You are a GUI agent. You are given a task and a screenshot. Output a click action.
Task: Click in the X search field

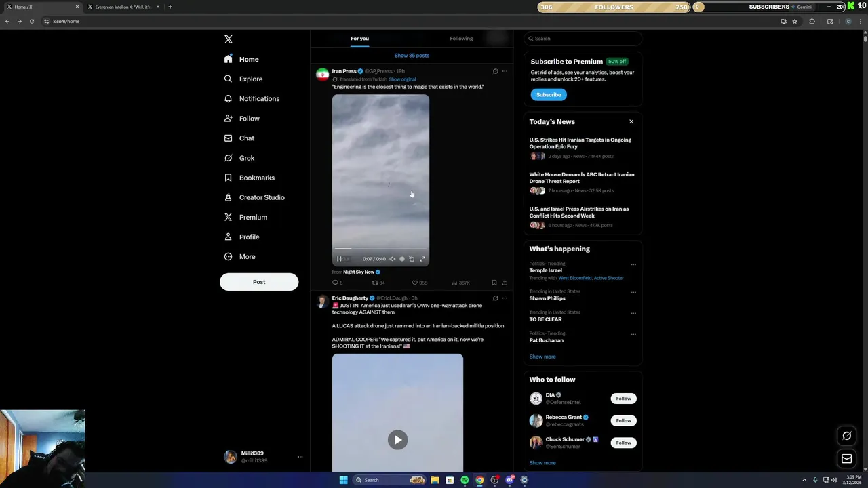point(583,39)
